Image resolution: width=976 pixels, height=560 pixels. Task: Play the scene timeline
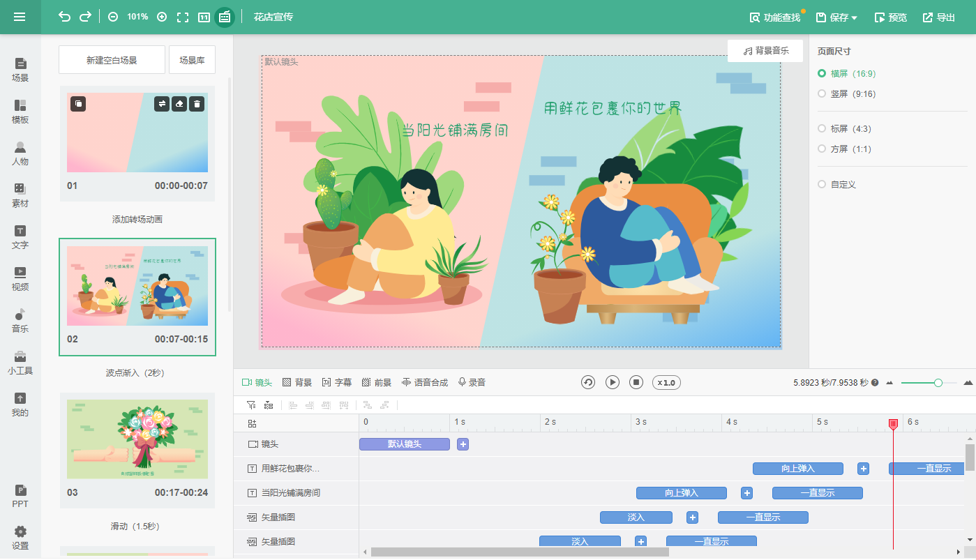point(612,382)
